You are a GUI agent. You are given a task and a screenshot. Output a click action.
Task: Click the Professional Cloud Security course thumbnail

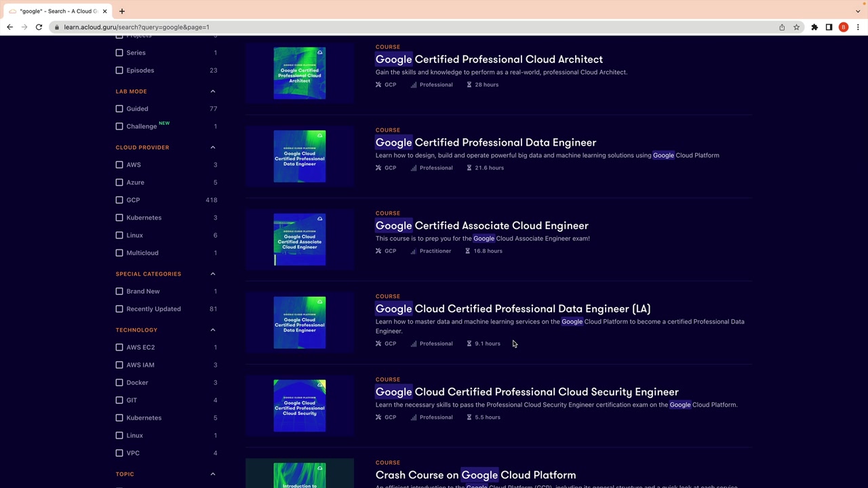pyautogui.click(x=300, y=405)
